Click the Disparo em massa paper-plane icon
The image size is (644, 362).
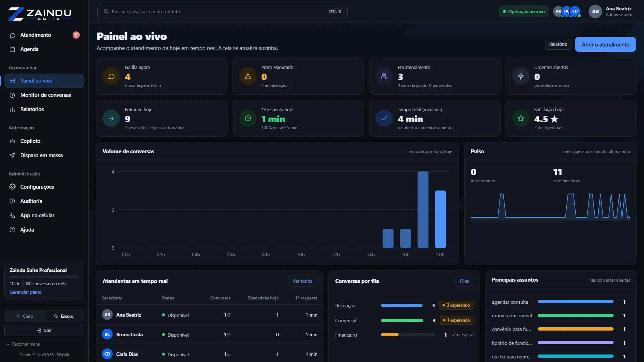12,155
